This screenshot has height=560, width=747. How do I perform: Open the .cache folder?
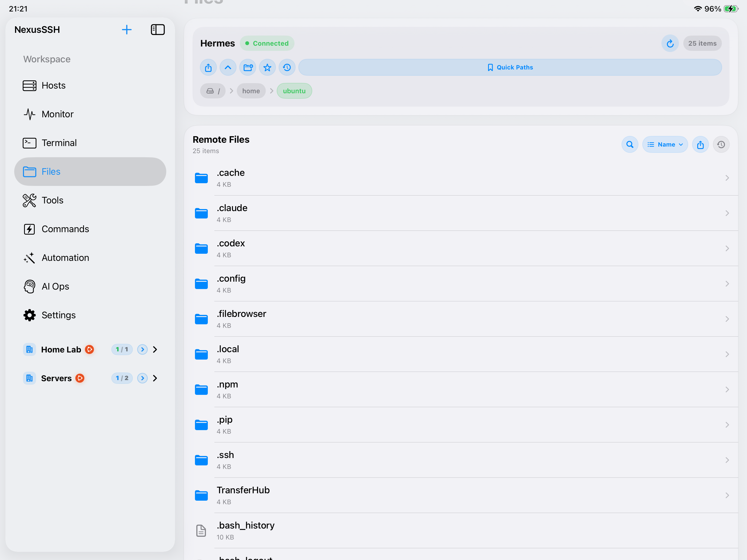click(461, 178)
